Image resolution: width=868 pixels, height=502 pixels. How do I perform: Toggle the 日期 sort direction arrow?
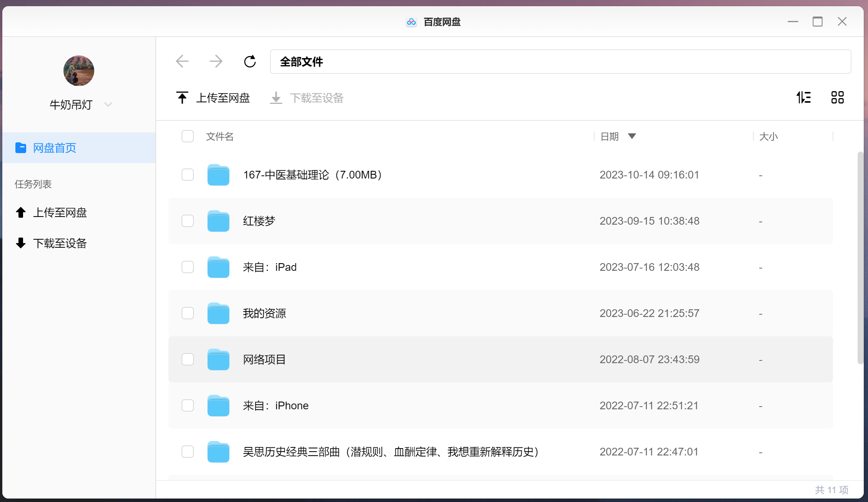(632, 136)
